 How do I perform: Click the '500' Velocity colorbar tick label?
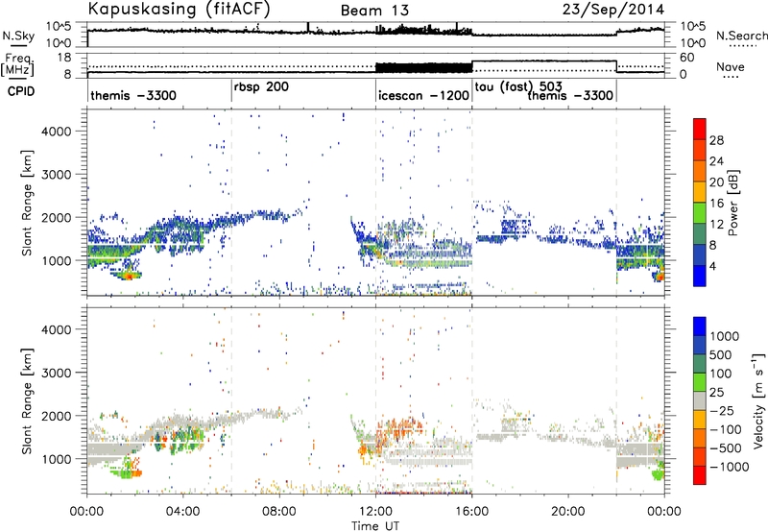pyautogui.click(x=721, y=354)
